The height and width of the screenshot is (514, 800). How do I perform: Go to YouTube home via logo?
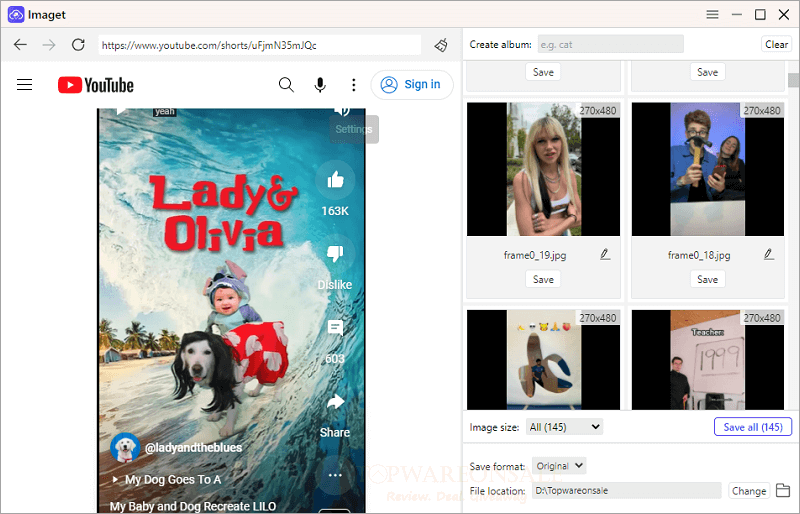(x=96, y=85)
